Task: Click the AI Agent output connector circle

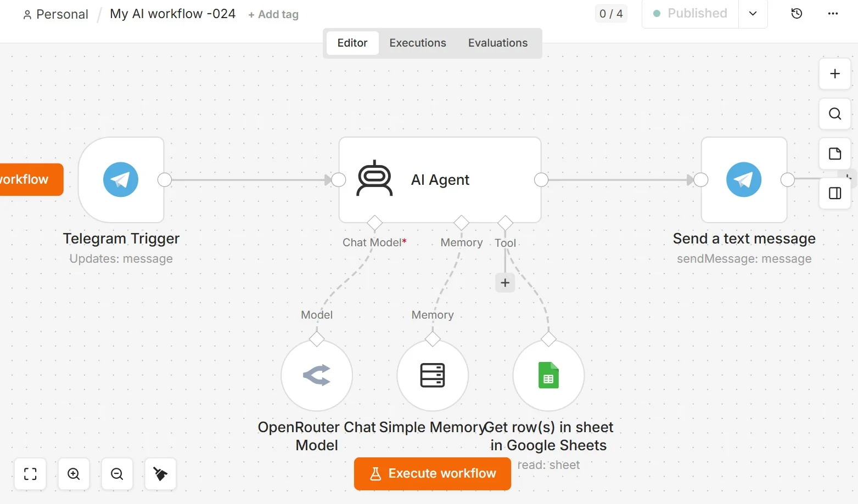Action: point(541,180)
